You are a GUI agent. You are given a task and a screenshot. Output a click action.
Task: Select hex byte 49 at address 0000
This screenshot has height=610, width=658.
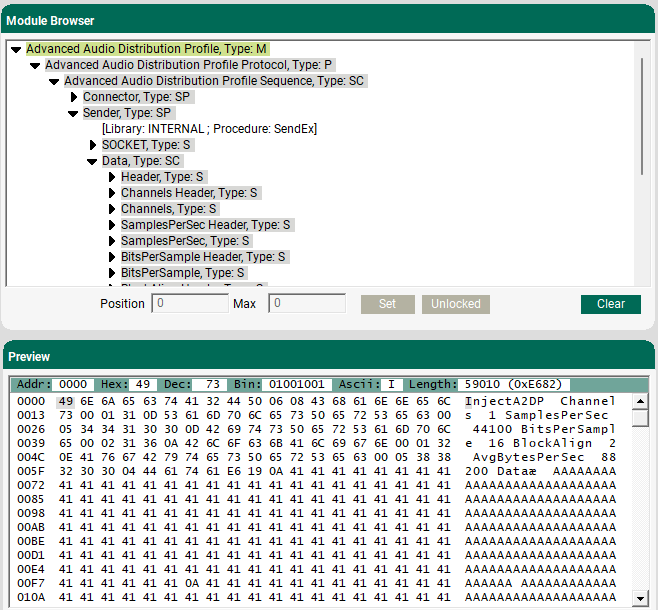click(65, 401)
